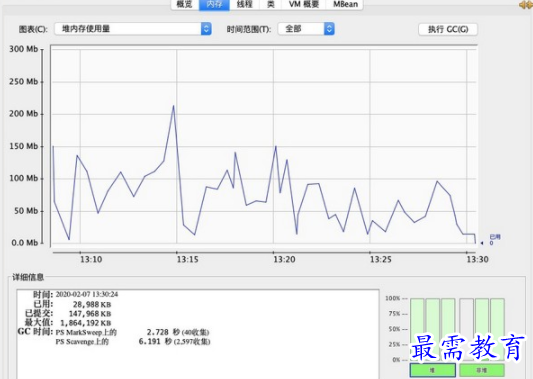Image resolution: width=533 pixels, height=379 pixels.
Task: Click the 详细信息 section label
Action: [x=28, y=277]
